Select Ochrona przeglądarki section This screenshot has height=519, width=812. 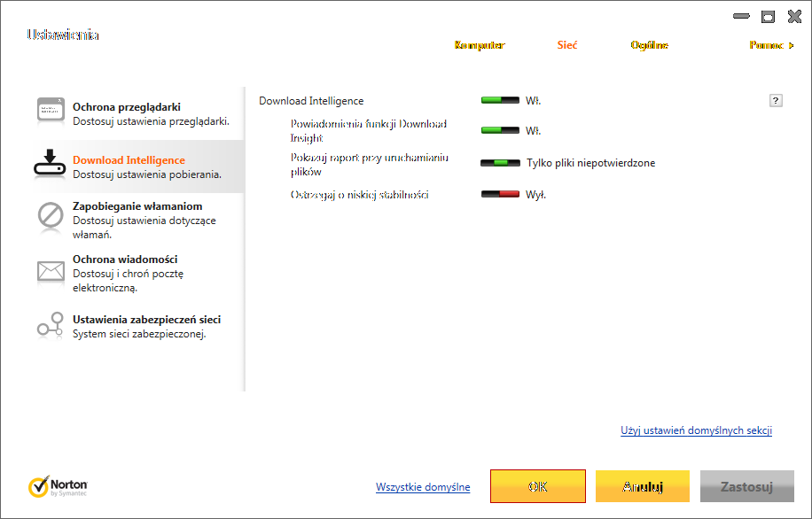pyautogui.click(x=138, y=114)
